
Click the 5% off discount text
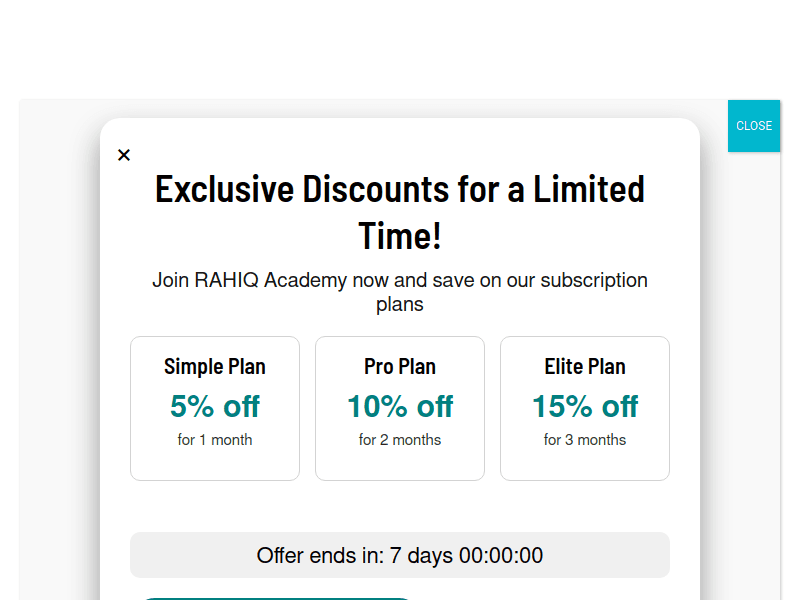point(215,407)
